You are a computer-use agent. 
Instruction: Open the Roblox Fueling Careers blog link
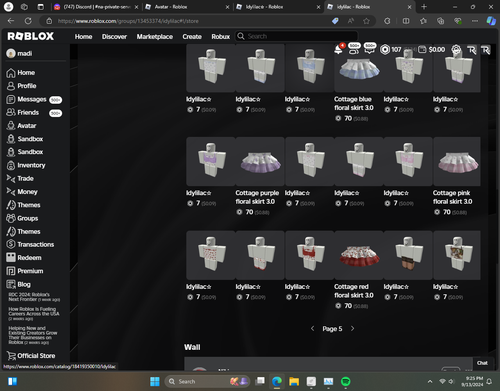[x=34, y=314]
